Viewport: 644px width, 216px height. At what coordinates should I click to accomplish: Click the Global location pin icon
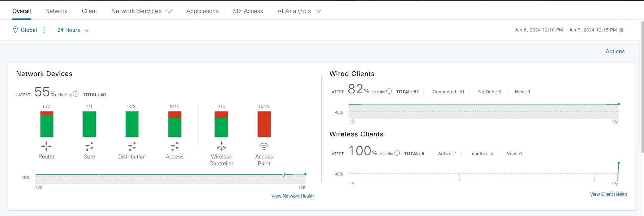click(x=16, y=30)
